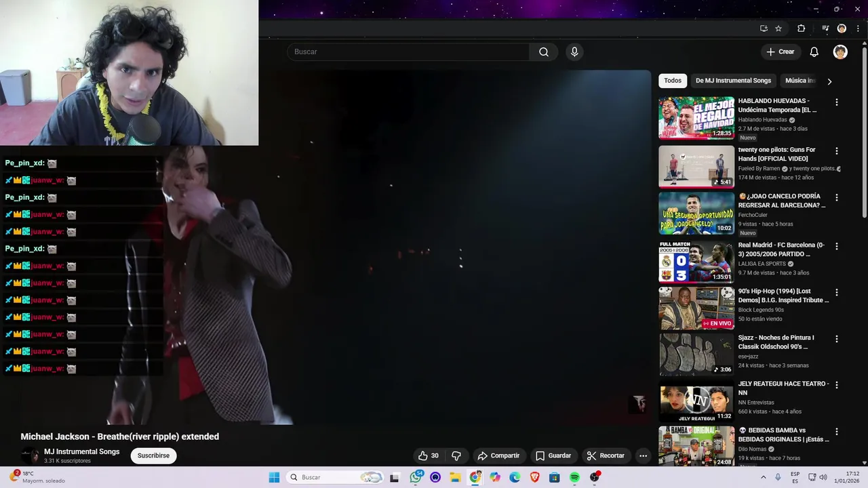Click the tray microphone icon

point(778,477)
